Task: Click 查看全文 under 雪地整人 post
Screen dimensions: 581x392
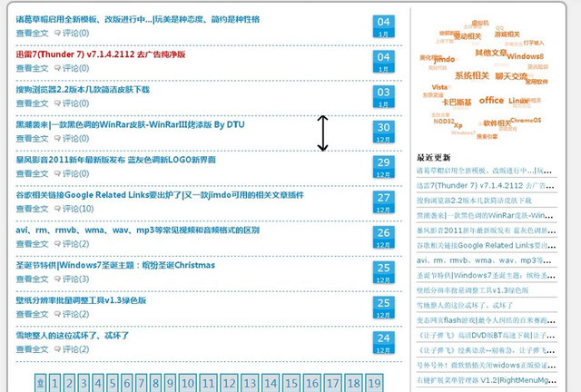Action: coord(33,349)
